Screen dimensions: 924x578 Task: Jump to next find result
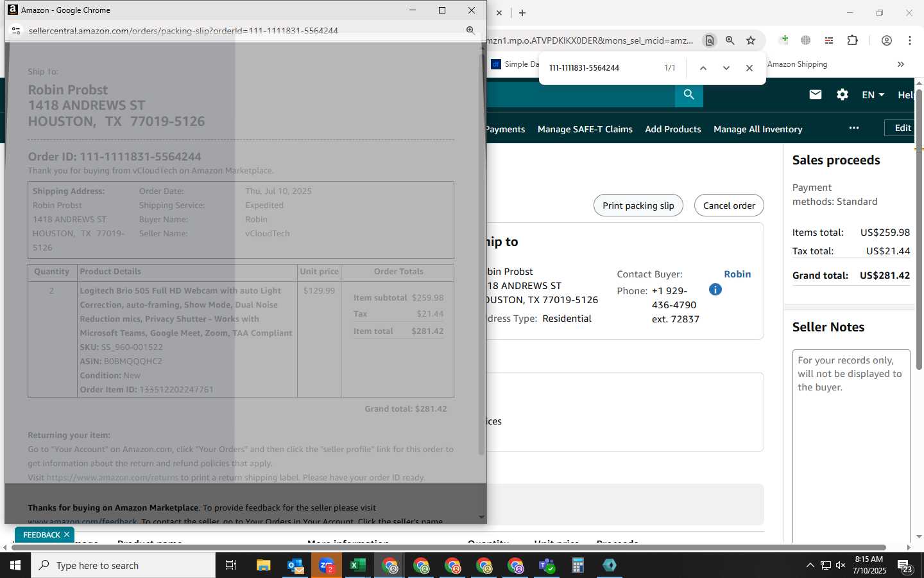(726, 68)
